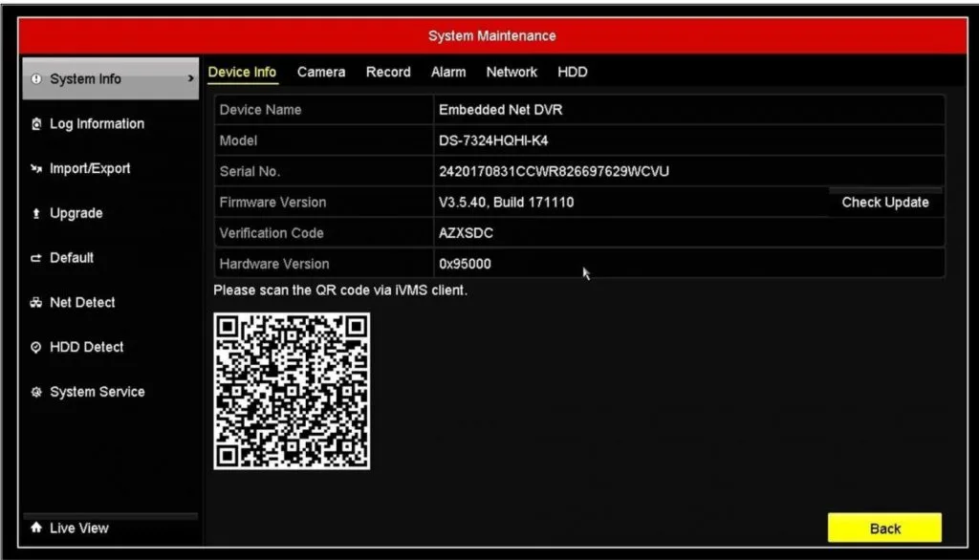Click the serial number value '2420170831CCWR826697629WCVU'
Image resolution: width=979 pixels, height=560 pixels.
554,171
